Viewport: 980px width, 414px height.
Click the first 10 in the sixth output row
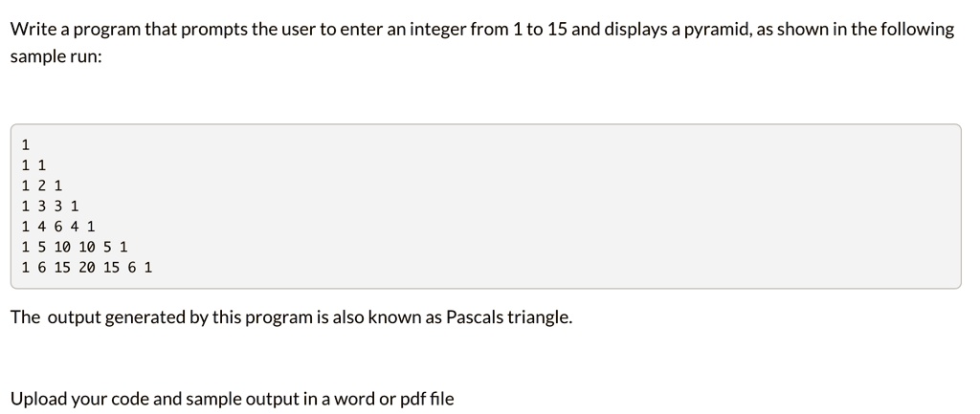pyautogui.click(x=62, y=247)
